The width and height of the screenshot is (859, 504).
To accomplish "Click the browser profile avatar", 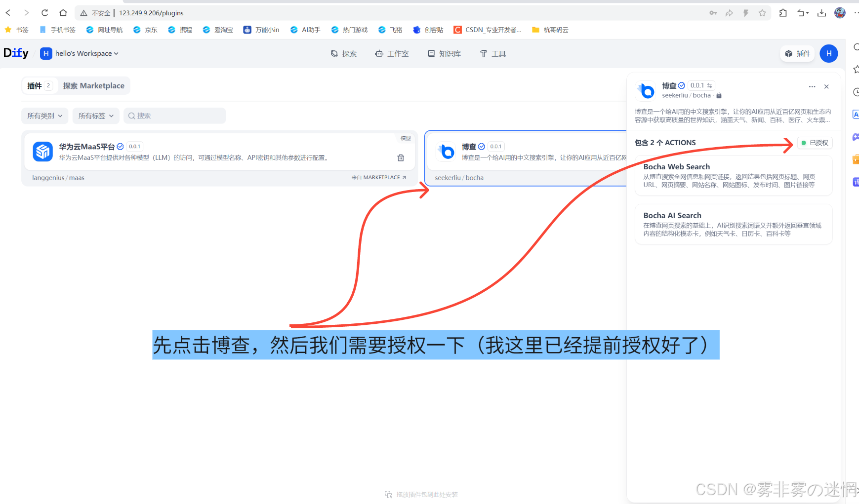I will [x=840, y=13].
